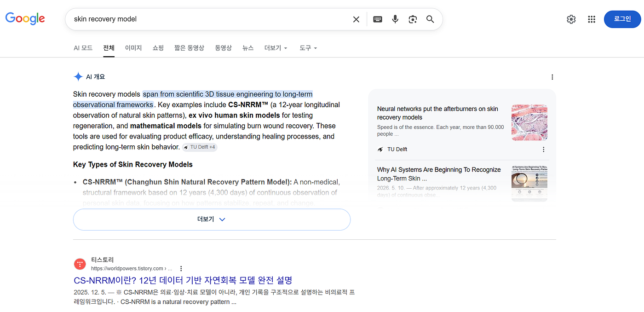Switch to AI 모드 tab
Screen dimensions: 644x312
83,48
